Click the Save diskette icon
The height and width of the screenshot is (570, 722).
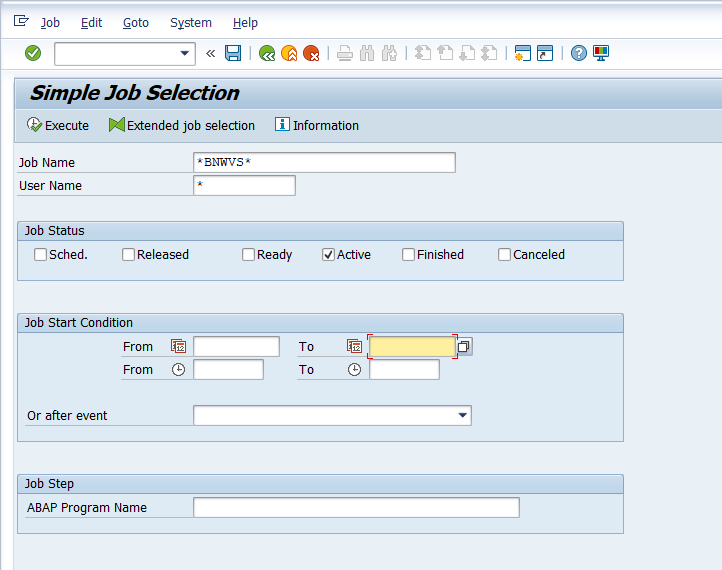(x=233, y=53)
